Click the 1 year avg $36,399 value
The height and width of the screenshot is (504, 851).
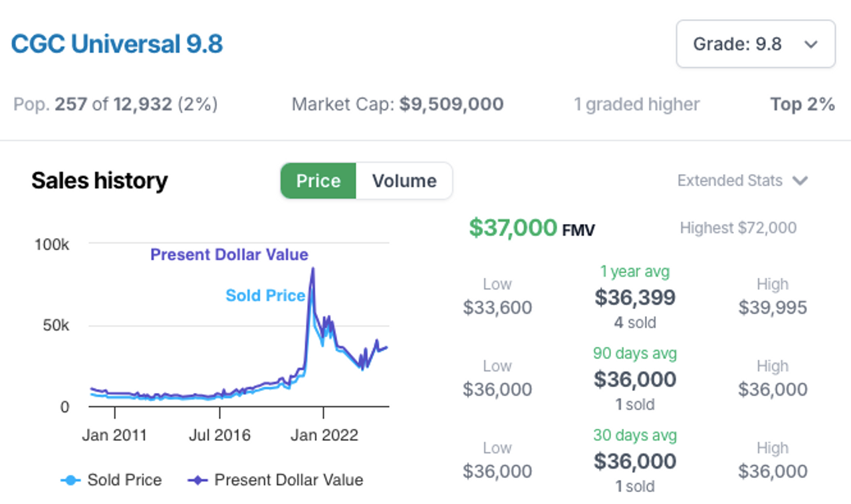pos(635,297)
